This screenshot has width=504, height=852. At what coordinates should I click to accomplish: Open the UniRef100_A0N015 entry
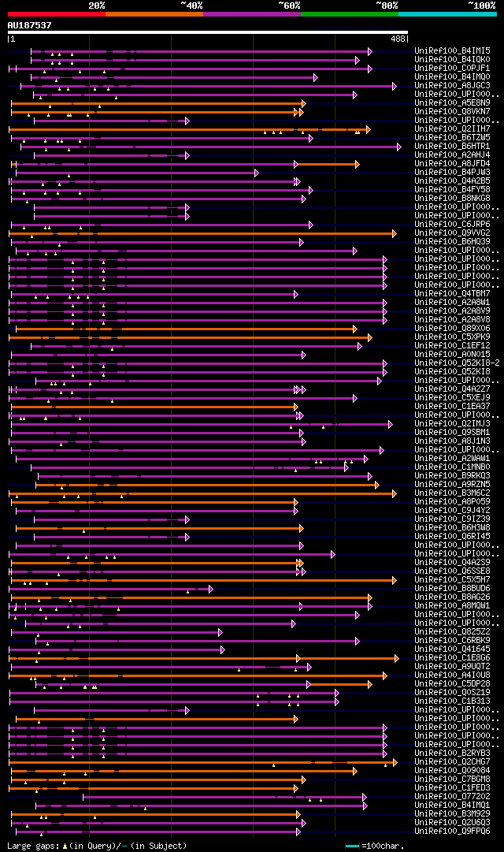pyautogui.click(x=452, y=355)
